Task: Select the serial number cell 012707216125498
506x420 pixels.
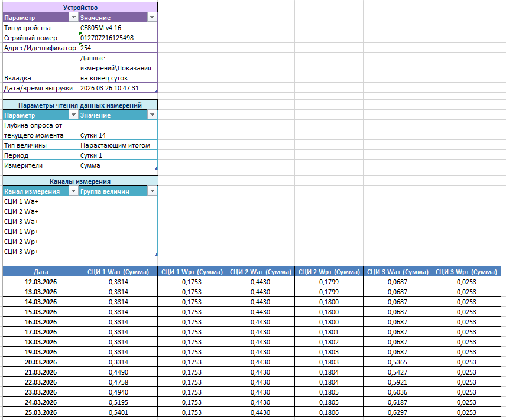Action: click(x=118, y=38)
